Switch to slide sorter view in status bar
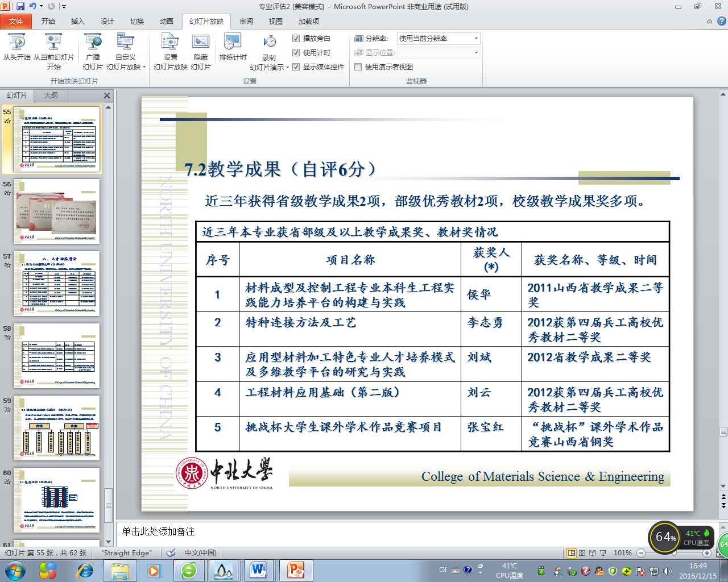Screen dimensions: 728x582 (582, 553)
